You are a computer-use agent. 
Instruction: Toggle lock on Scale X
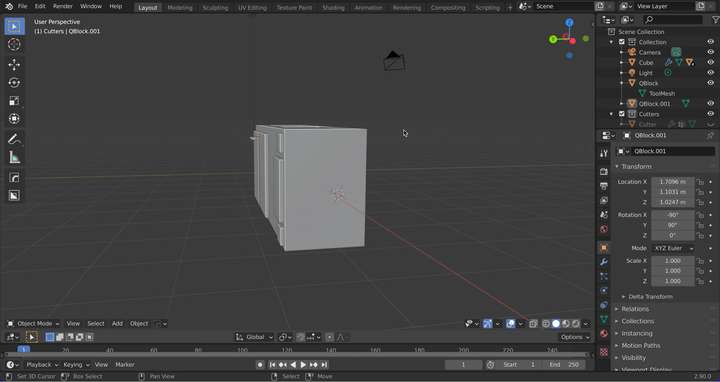[x=700, y=261]
